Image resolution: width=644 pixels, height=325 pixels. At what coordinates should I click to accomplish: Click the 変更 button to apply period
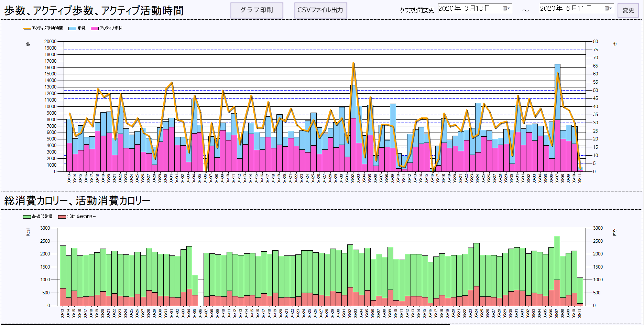pos(628,10)
